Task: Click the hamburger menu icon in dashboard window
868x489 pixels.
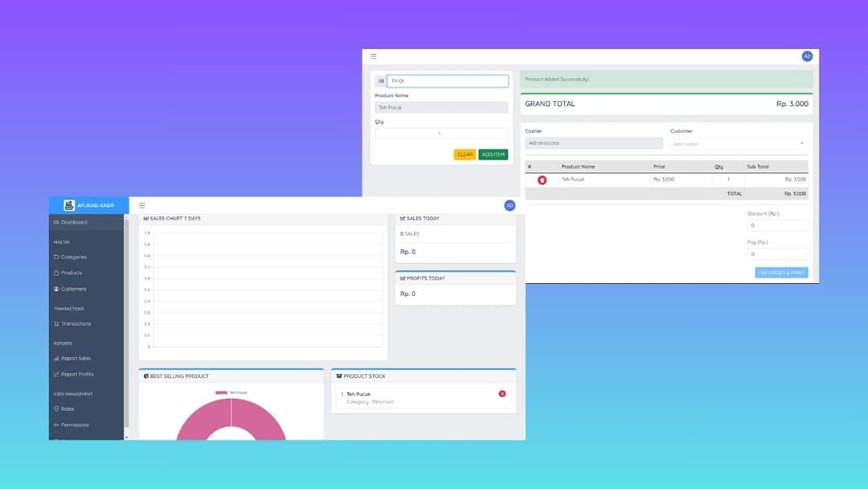Action: [141, 205]
